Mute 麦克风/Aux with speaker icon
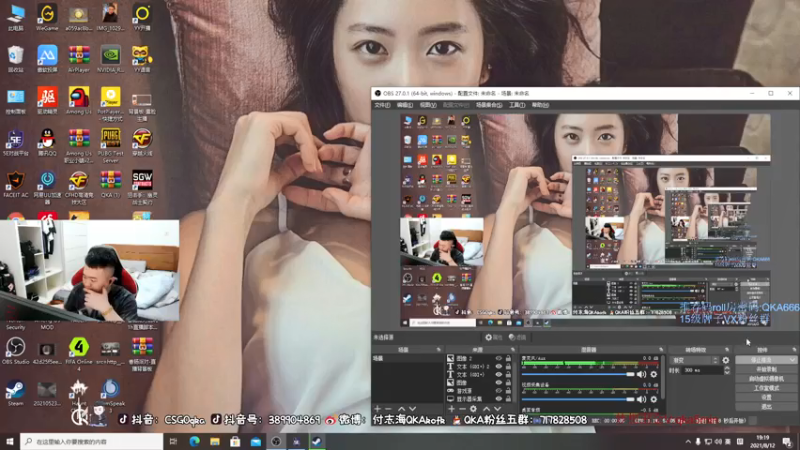Screen dimensions: 800x450 coord(641,374)
